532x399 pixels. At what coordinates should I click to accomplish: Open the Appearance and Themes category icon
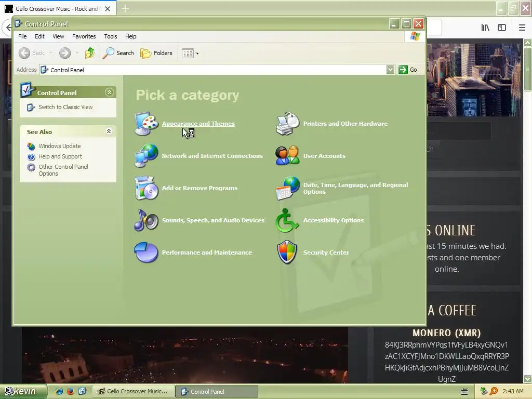click(x=146, y=124)
